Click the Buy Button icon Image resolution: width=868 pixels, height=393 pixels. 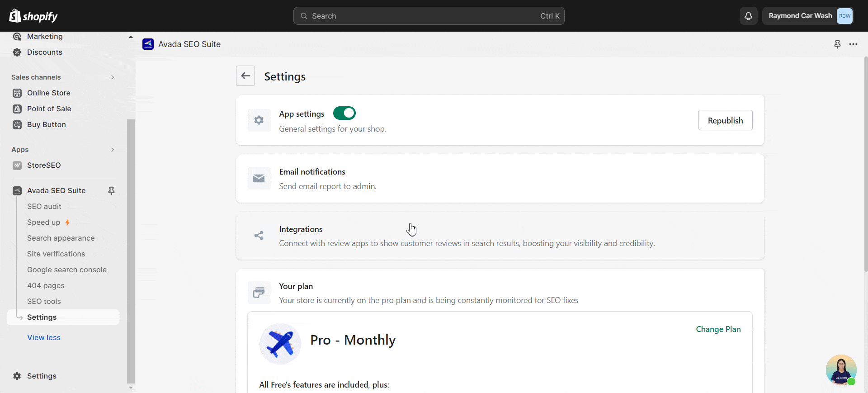(17, 125)
